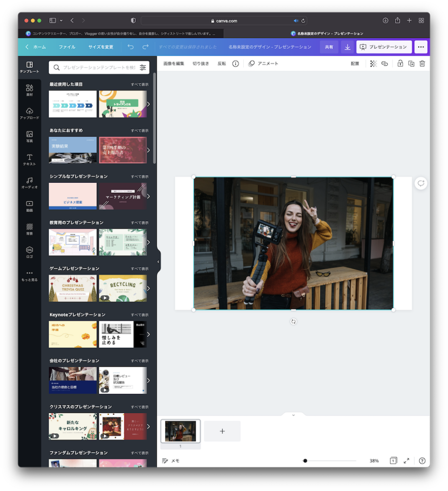This screenshot has width=448, height=491.
Task: Toggle fullscreen with the expand arrows icon
Action: (406, 460)
